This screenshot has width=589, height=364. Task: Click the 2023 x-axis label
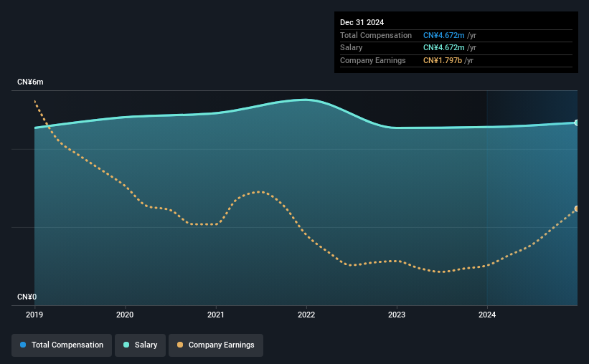pos(397,315)
